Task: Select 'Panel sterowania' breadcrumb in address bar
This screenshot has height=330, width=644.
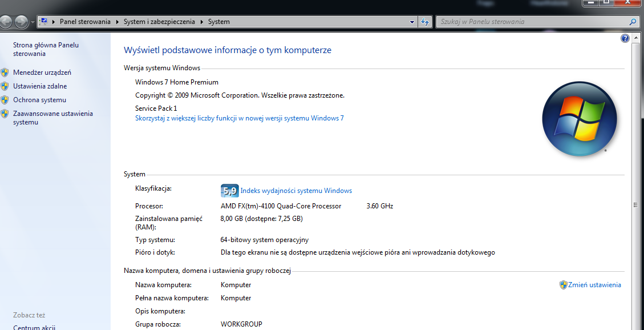Action: (85, 22)
